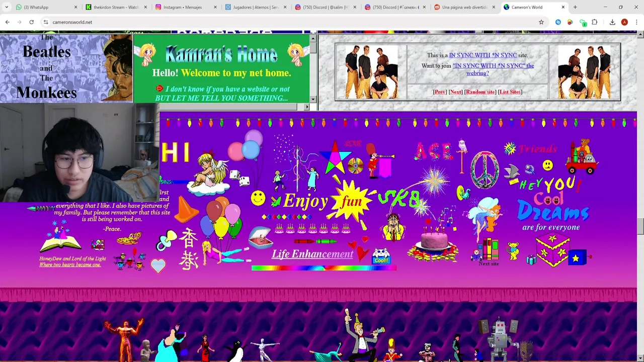View site information icon in address bar
Image resolution: width=644 pixels, height=362 pixels.
[46, 22]
